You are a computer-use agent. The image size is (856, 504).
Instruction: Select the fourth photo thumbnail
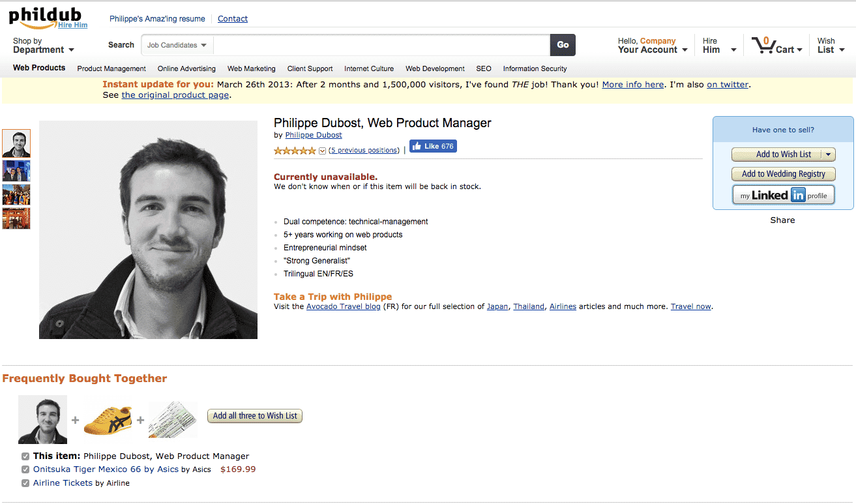click(16, 218)
